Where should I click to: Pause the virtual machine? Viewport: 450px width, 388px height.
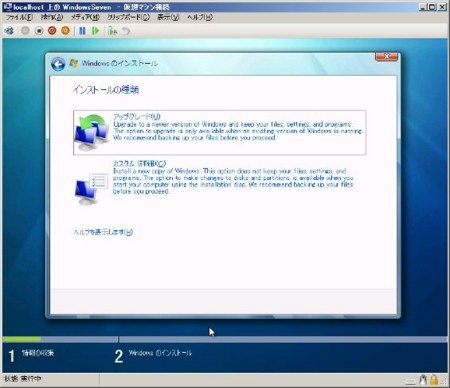click(82, 31)
